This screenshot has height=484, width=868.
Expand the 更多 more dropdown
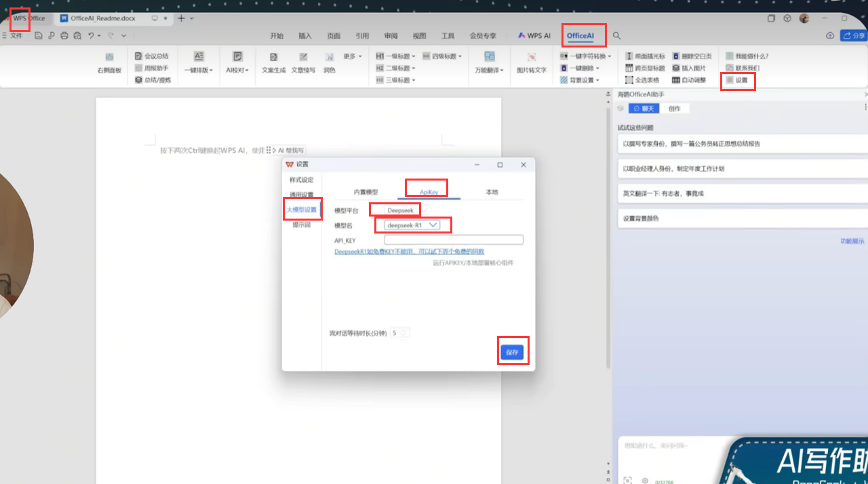[x=353, y=56]
